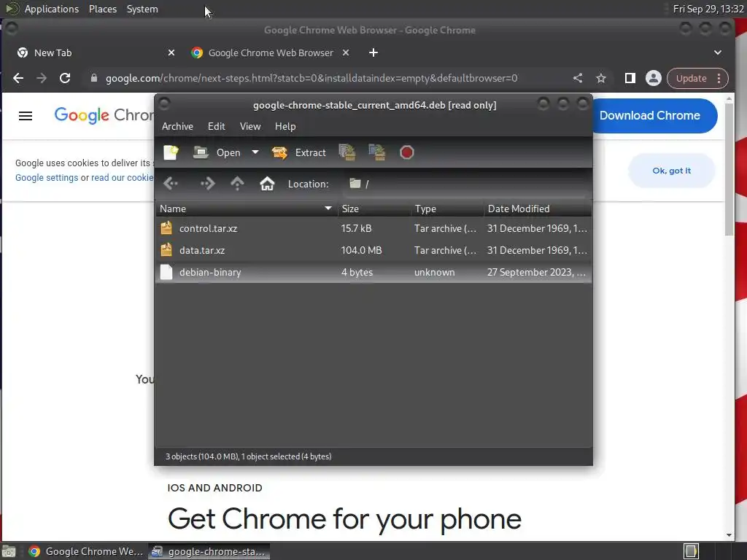The height and width of the screenshot is (560, 747).
Task: Click the clock in the top panel
Action: (708, 9)
